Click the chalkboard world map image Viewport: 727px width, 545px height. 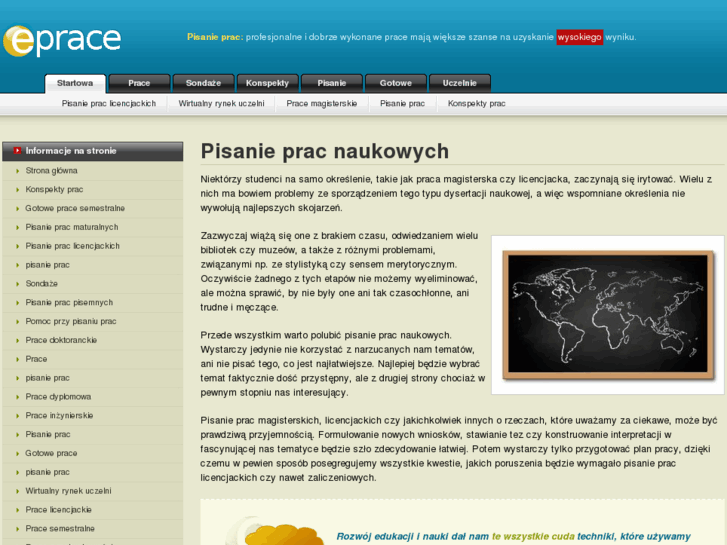pyautogui.click(x=608, y=315)
